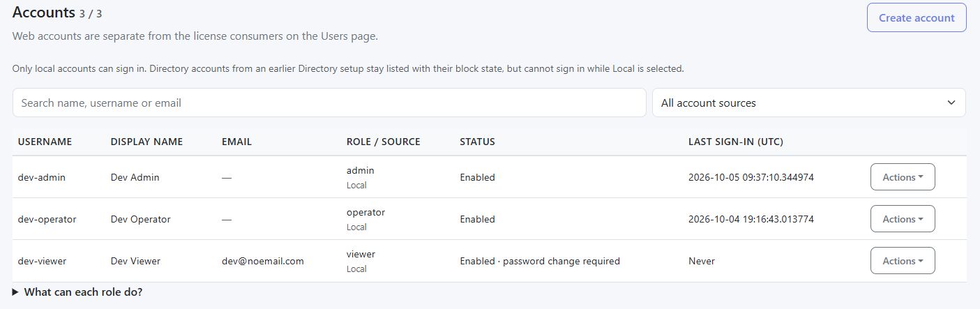The image size is (980, 309).
Task: Click the Create account button
Action: click(x=917, y=17)
